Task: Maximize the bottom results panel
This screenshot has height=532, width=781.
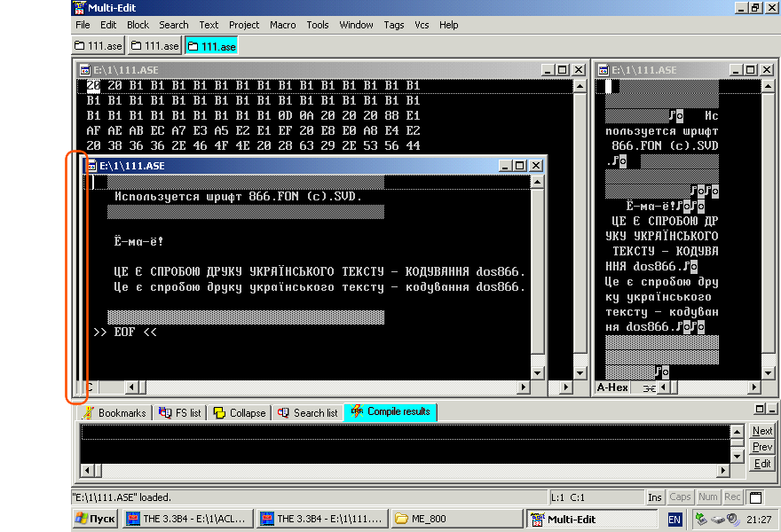Action: coord(760,409)
